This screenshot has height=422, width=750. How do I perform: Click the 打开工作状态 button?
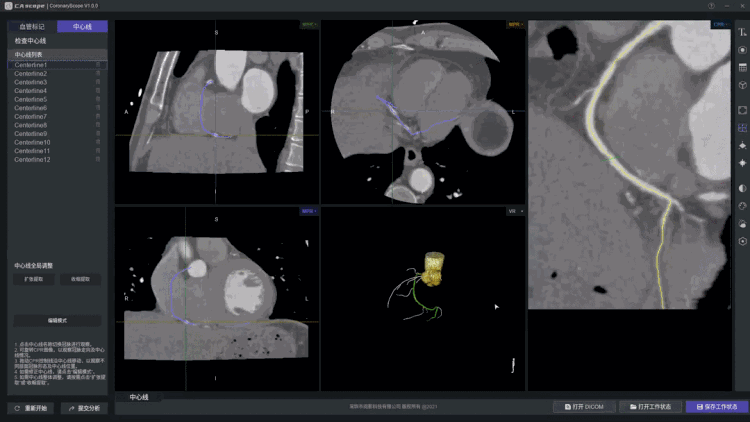[651, 407]
